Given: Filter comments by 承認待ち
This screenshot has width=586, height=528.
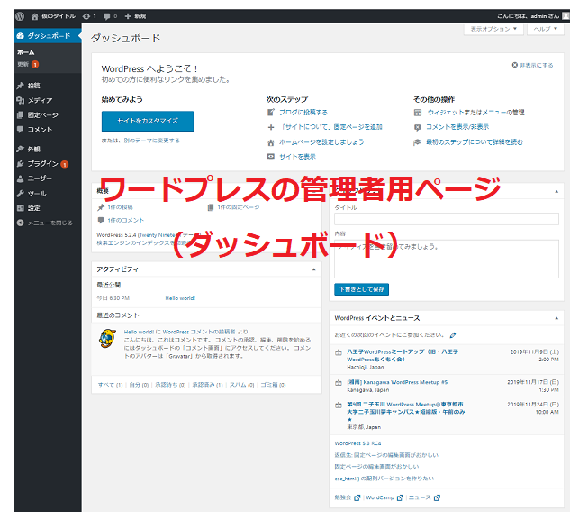Looking at the screenshot, I should [170, 385].
